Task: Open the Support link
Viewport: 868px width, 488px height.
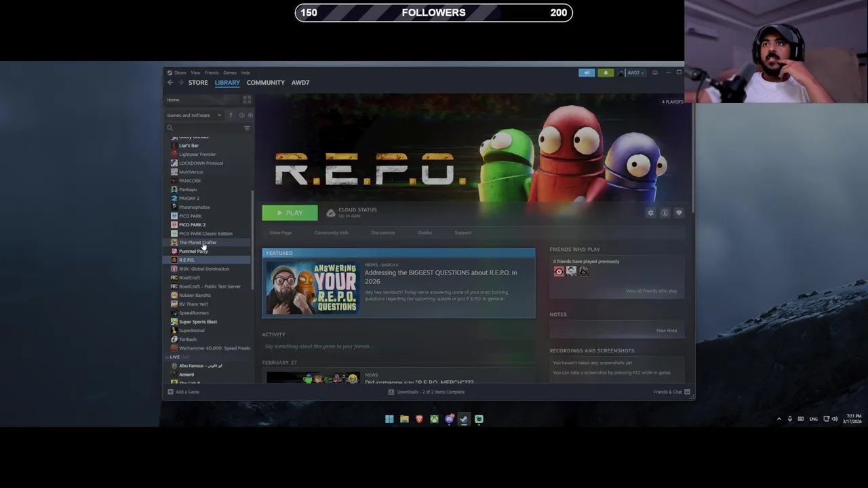Action: [x=462, y=232]
